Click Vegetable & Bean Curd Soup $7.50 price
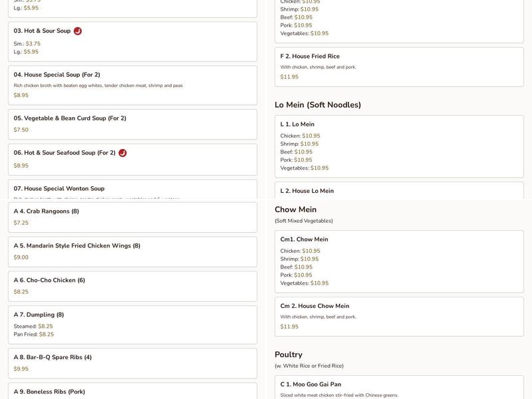Image resolution: width=532 pixels, height=399 pixels. click(21, 130)
